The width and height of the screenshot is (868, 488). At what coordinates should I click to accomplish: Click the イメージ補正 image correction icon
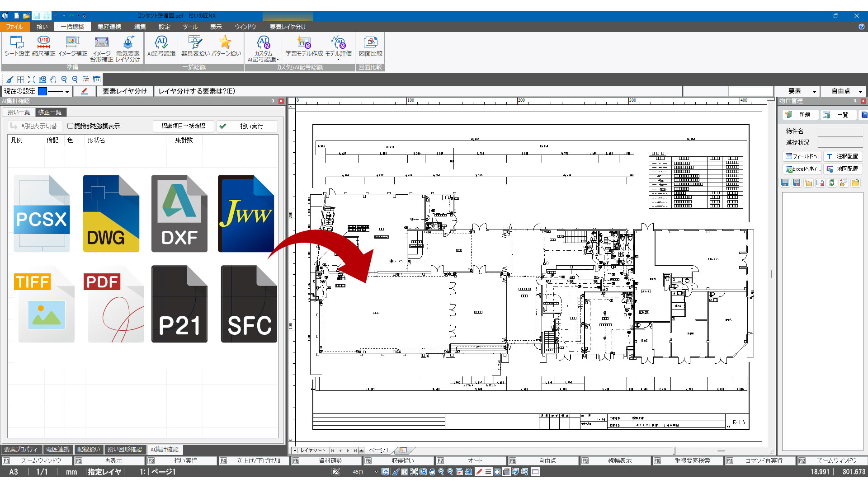72,46
